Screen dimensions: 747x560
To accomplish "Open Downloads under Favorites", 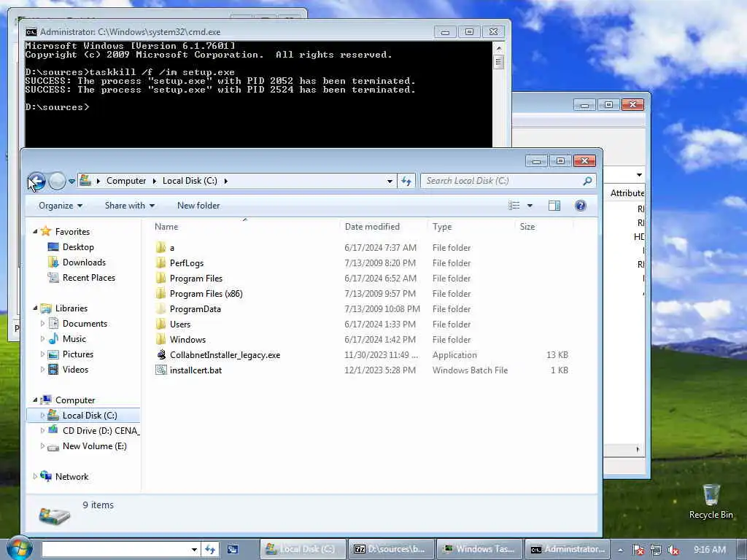I will coord(84,262).
